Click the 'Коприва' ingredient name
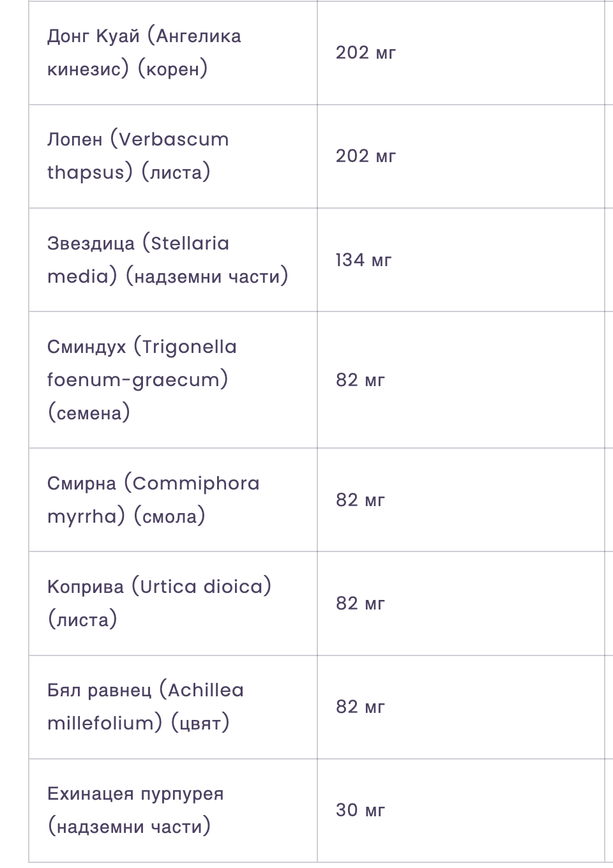Screen dimensions: 613x868 (x=86, y=587)
